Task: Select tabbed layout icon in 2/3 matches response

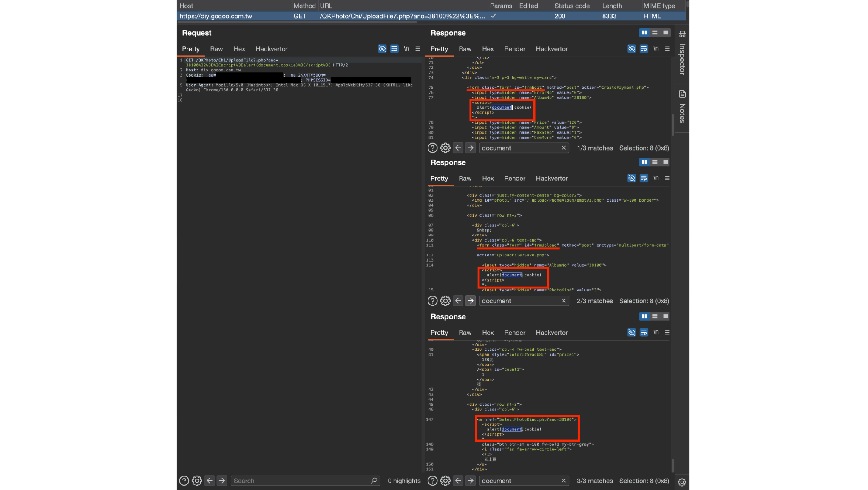Action: (666, 162)
